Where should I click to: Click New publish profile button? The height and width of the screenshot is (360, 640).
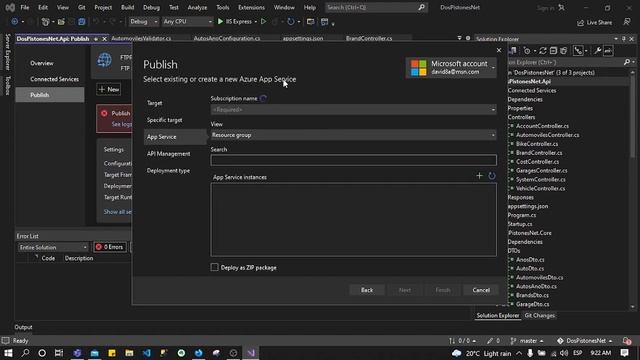tap(109, 89)
